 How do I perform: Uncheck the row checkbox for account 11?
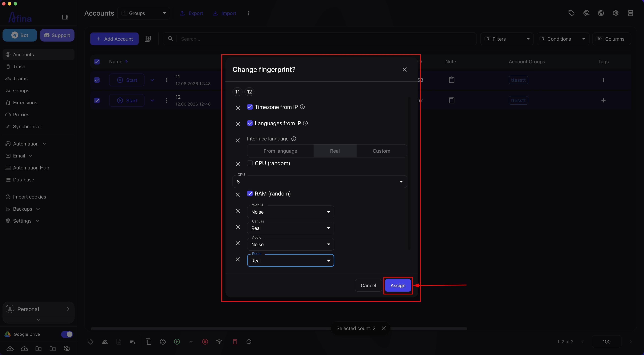[x=97, y=80]
